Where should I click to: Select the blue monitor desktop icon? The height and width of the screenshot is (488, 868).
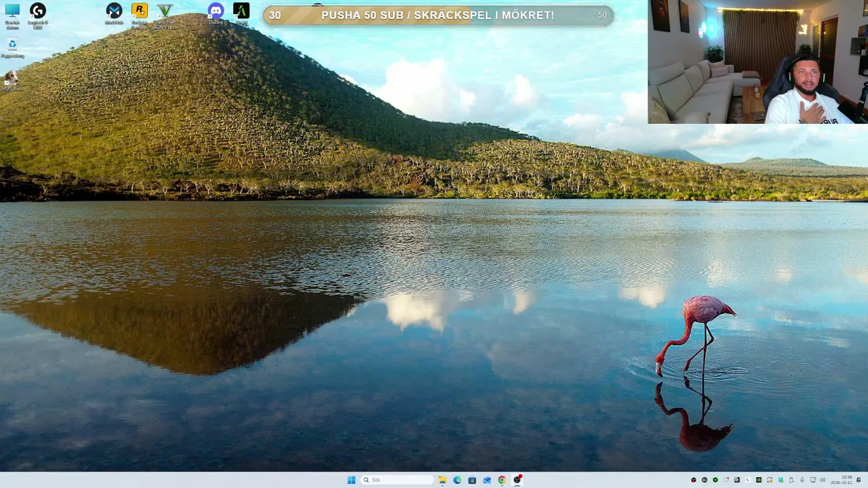click(12, 15)
